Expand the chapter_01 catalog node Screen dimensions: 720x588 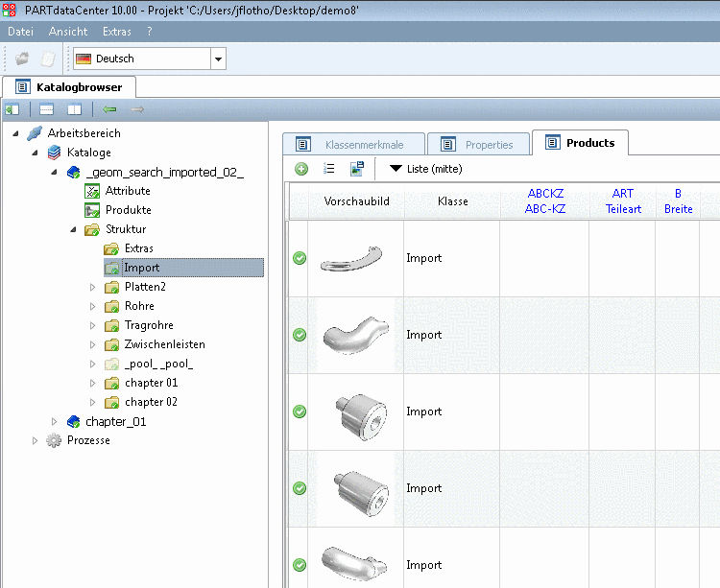pos(54,421)
